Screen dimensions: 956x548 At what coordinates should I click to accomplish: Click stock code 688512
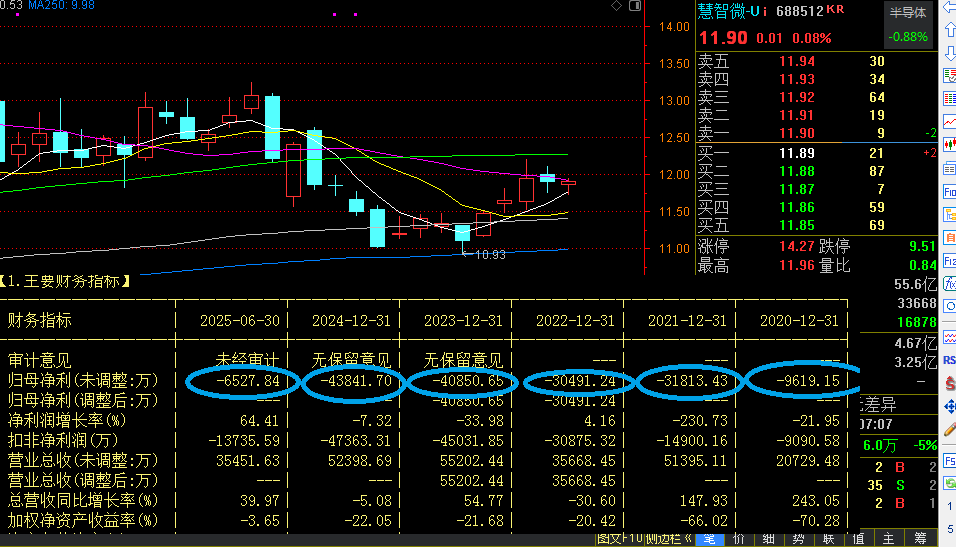coord(800,12)
